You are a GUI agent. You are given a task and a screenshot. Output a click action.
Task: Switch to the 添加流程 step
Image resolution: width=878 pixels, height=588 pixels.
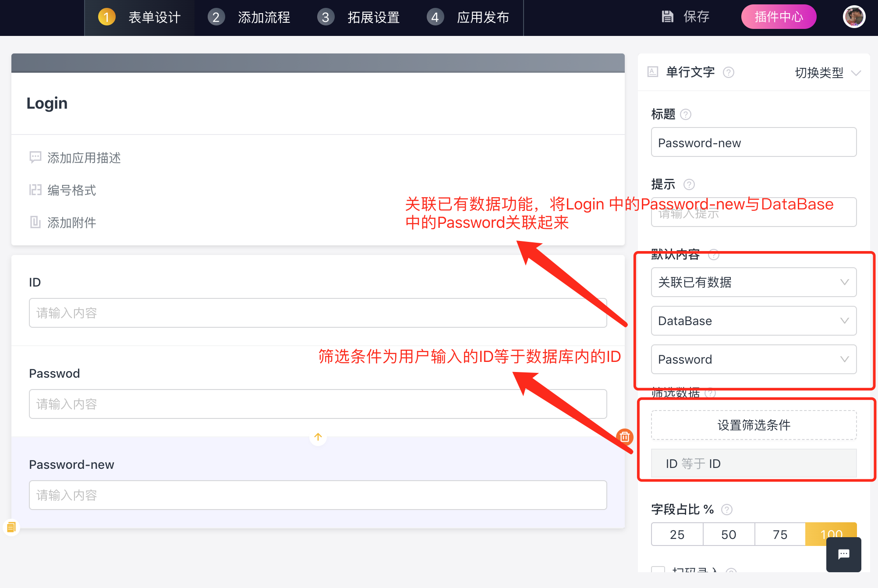pyautogui.click(x=249, y=18)
